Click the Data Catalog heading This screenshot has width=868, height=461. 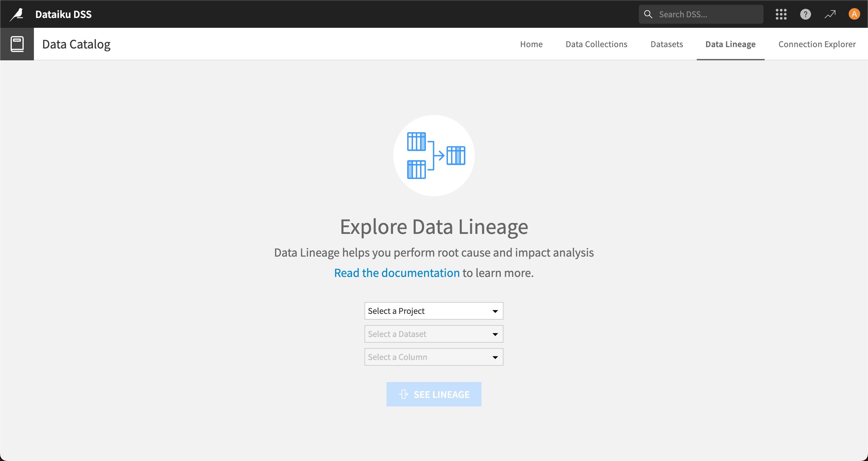[x=76, y=44]
